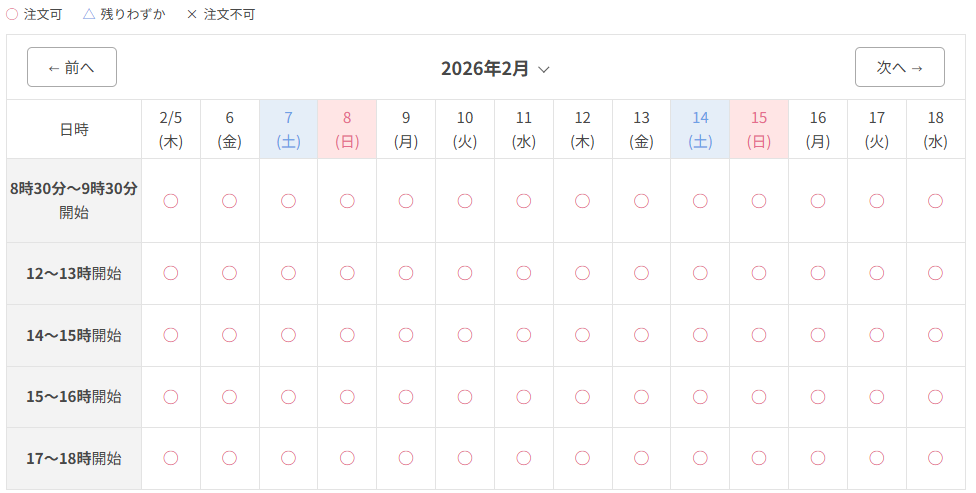The height and width of the screenshot is (493, 976).
Task: Choose the 12–13 slot on 7 (Sat)
Action: point(288,273)
